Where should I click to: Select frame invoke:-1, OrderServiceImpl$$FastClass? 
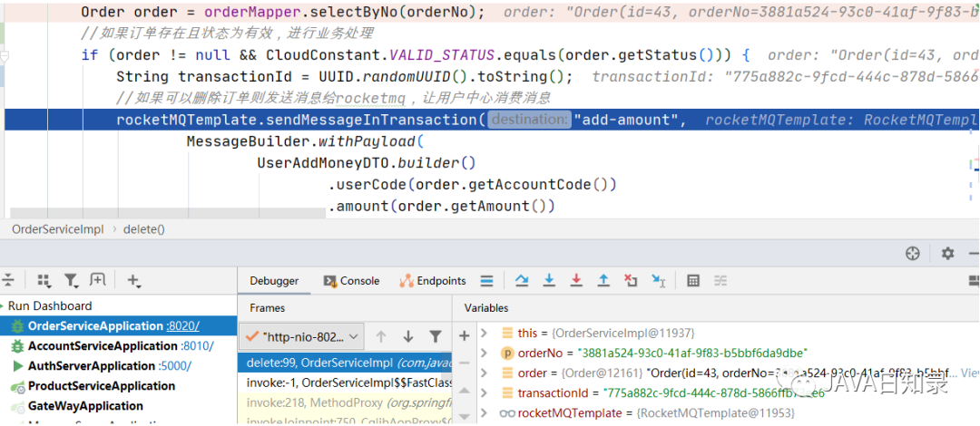[x=345, y=382]
